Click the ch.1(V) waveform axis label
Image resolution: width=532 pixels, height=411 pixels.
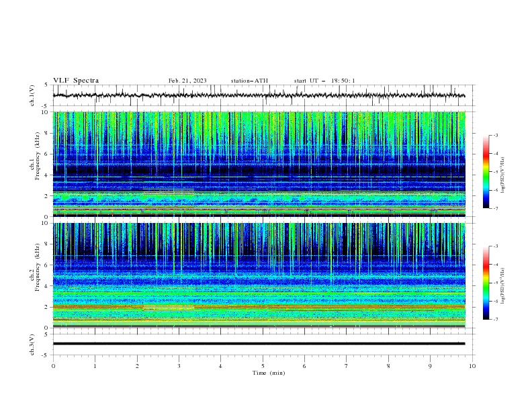tap(32, 95)
